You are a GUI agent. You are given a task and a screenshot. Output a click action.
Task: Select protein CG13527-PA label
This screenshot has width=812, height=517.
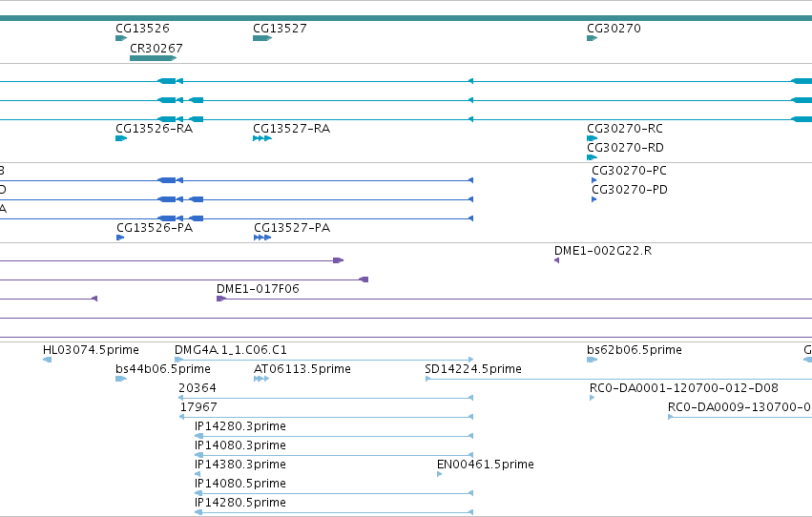(292, 228)
